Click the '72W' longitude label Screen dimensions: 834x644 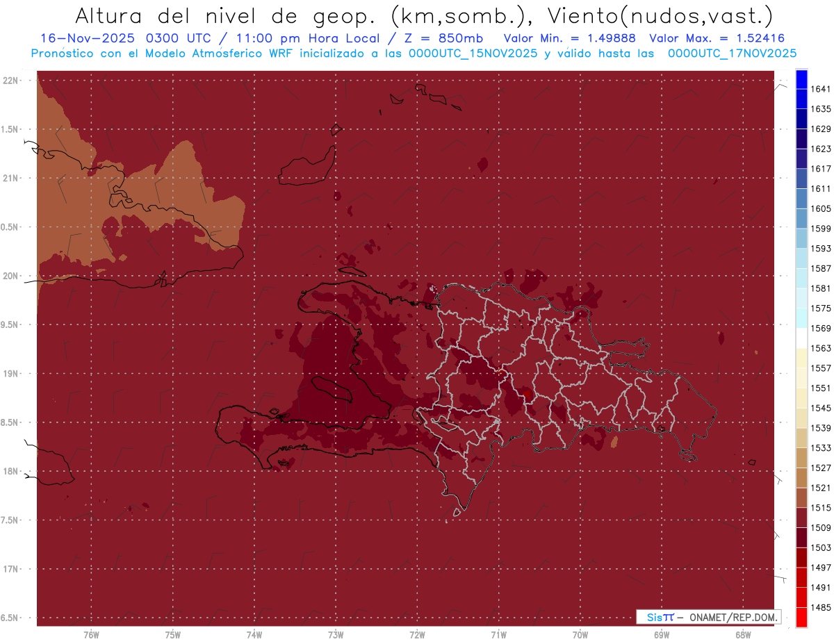click(x=417, y=634)
